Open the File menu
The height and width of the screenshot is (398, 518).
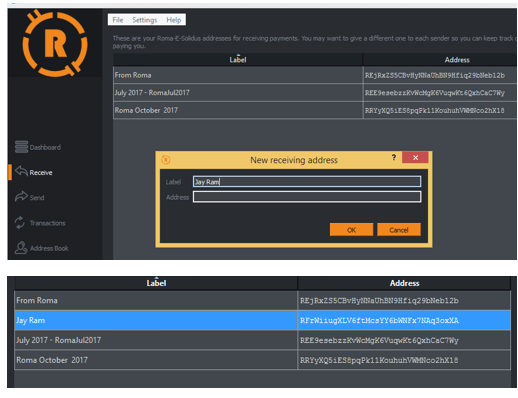pyautogui.click(x=118, y=20)
